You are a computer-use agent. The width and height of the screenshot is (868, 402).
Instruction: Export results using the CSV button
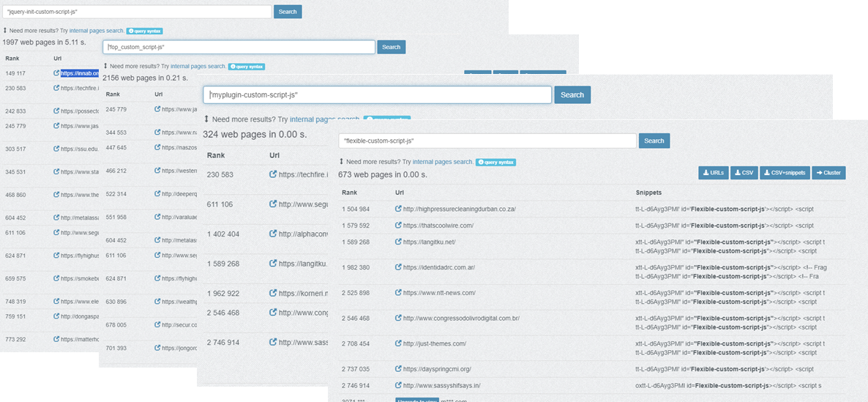tap(744, 173)
